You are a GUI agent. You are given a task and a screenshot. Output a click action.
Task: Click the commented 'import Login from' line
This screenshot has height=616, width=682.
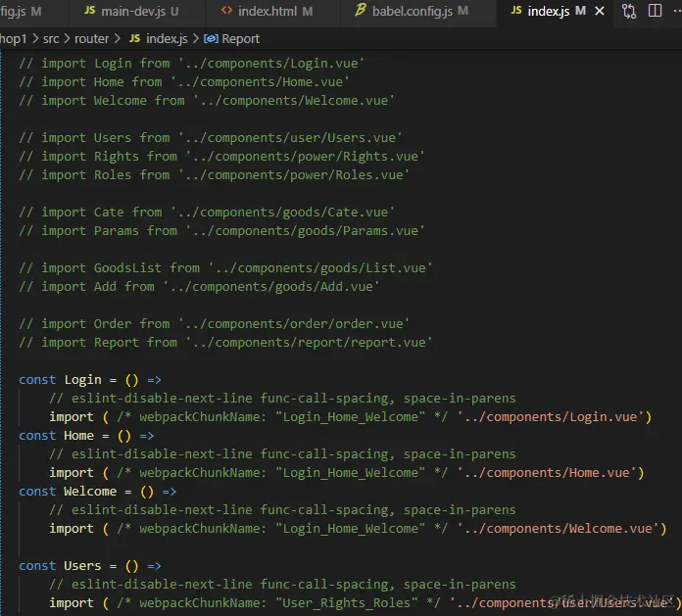(191, 64)
